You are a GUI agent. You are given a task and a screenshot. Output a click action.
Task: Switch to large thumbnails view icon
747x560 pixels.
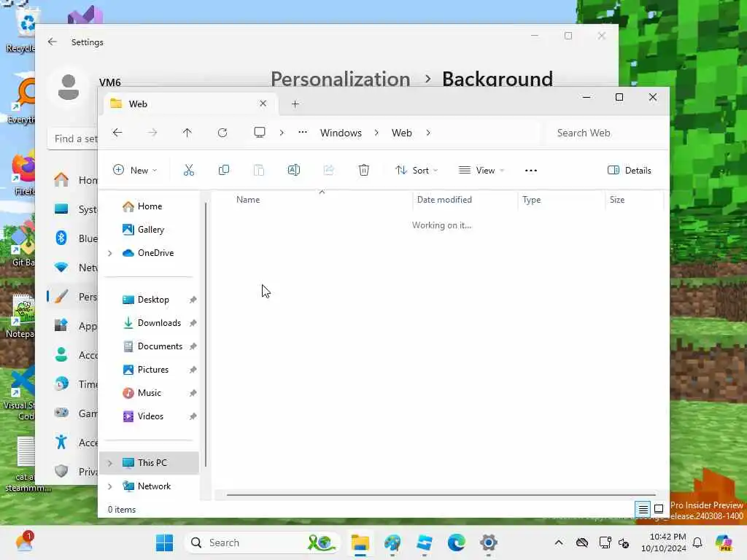(x=659, y=510)
